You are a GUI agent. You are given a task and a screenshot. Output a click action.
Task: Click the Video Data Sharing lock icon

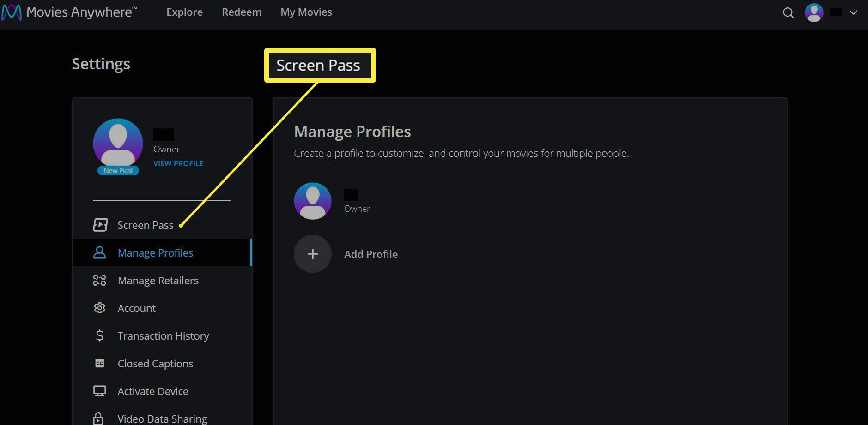tap(98, 418)
